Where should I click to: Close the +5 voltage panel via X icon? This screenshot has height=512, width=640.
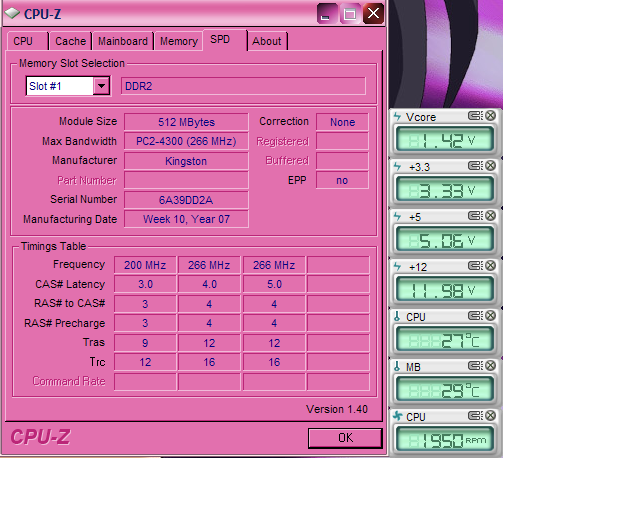[491, 216]
